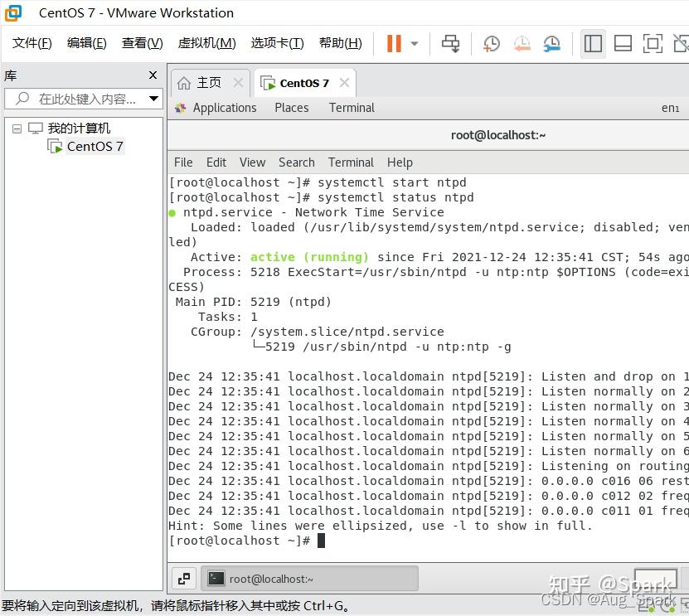Viewport: 689px width, 616px height.
Task: Send Ctrl+Alt+Del to the virtual machine
Action: click(x=450, y=43)
